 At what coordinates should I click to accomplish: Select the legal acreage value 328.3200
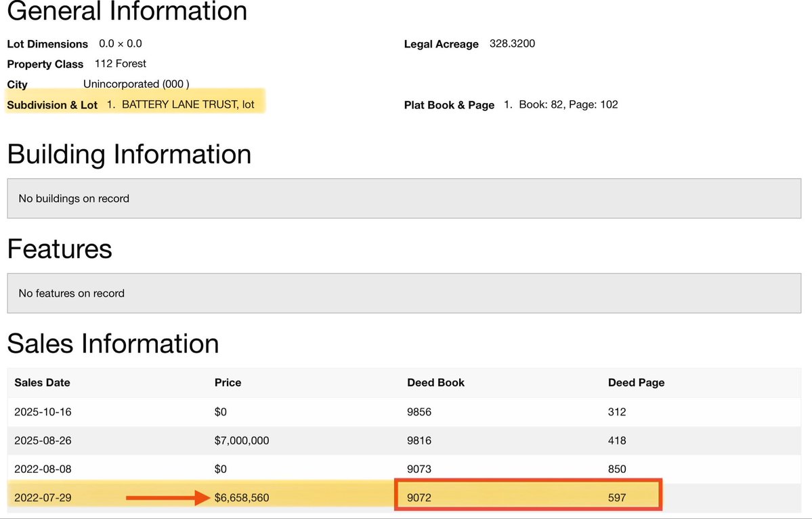(x=512, y=43)
